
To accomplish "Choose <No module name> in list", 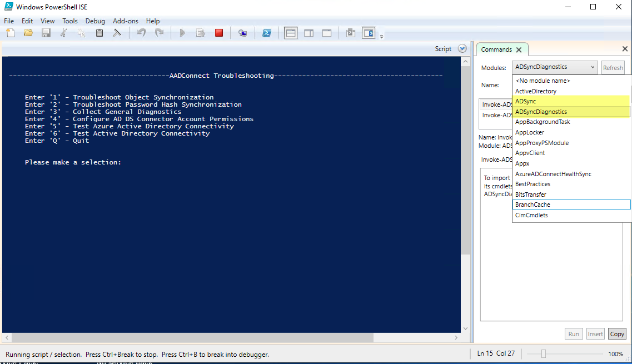I will click(571, 81).
